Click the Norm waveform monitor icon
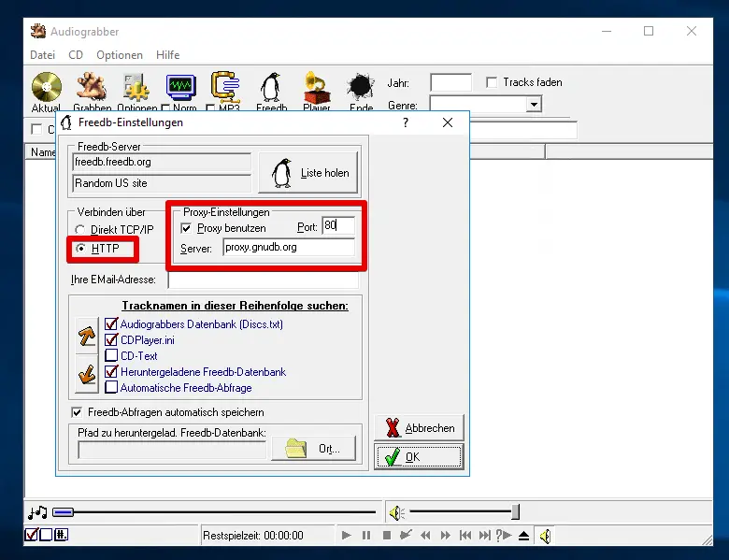The image size is (729, 560). click(181, 87)
